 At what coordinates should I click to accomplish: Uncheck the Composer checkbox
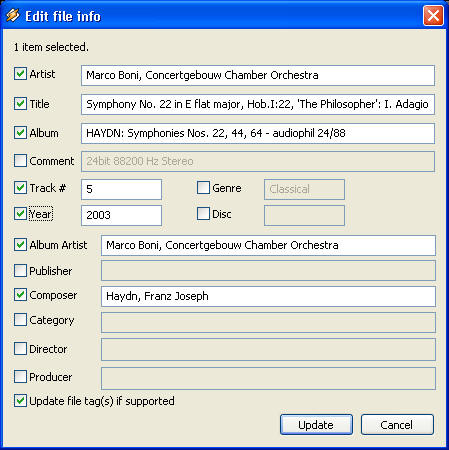pos(20,295)
